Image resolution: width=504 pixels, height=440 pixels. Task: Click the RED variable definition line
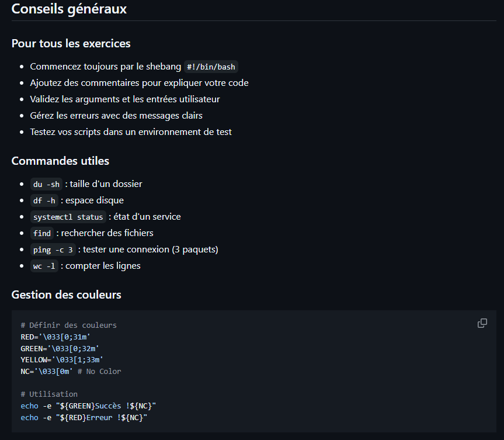coord(55,337)
